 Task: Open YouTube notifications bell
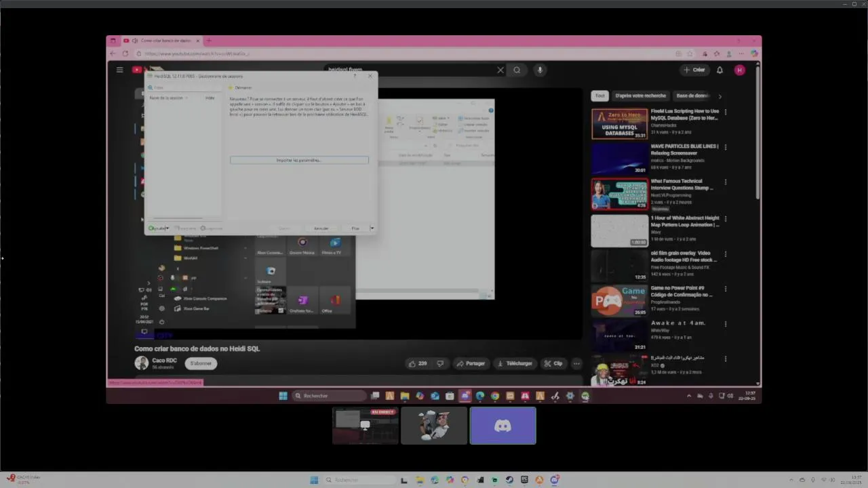[719, 70]
